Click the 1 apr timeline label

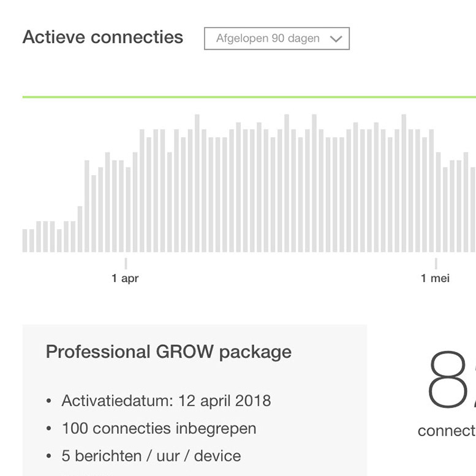click(125, 278)
